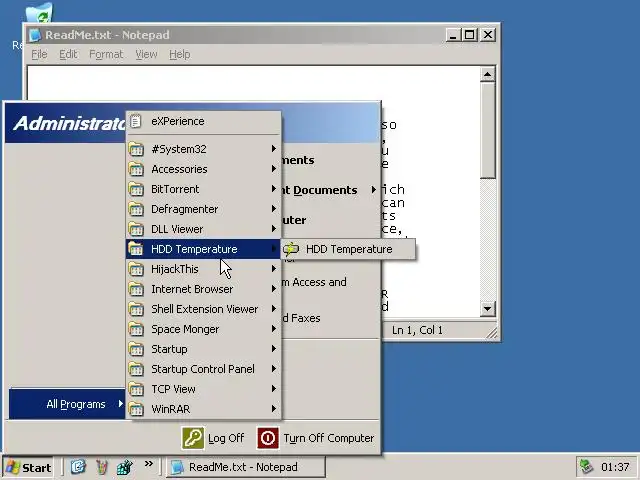This screenshot has width=640, height=480.
Task: Open the File menu in Notepad
Action: click(39, 54)
